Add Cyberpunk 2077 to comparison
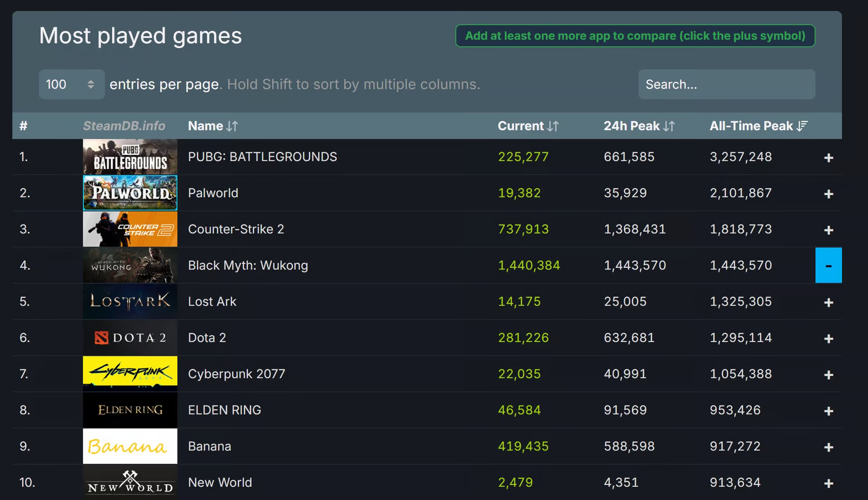This screenshot has height=500, width=868. tap(828, 375)
